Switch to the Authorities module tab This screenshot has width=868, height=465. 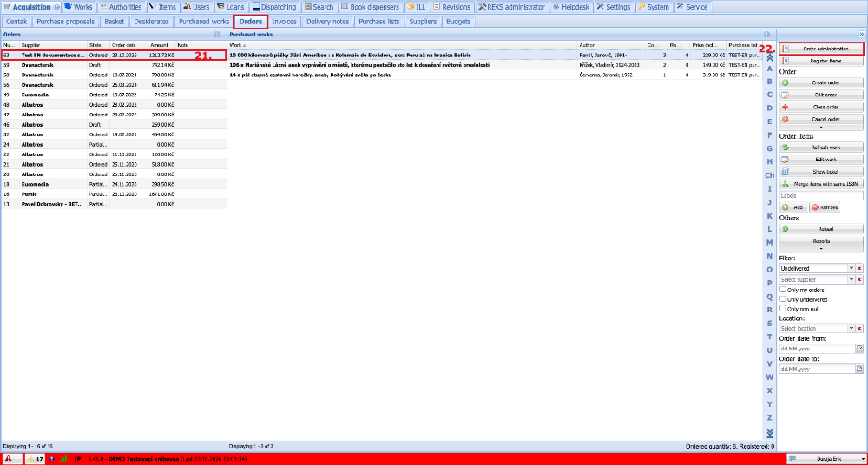pos(121,7)
